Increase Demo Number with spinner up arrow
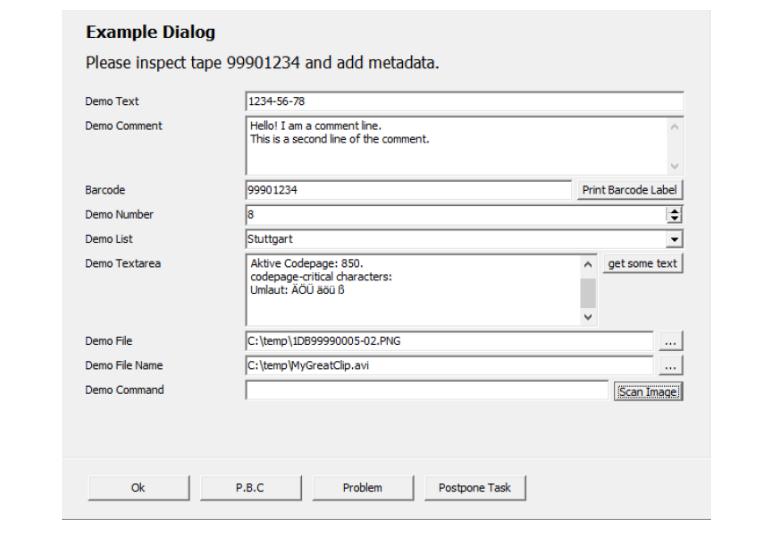The image size is (777, 534). point(674,211)
